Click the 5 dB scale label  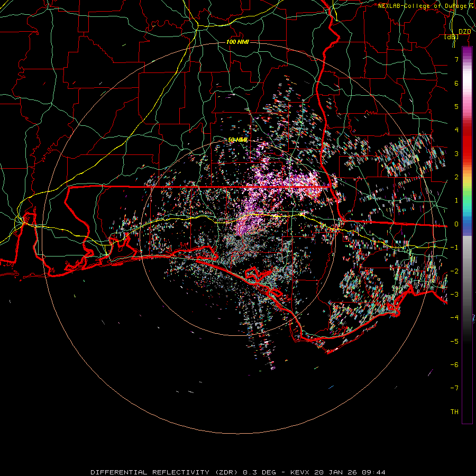tap(456, 107)
